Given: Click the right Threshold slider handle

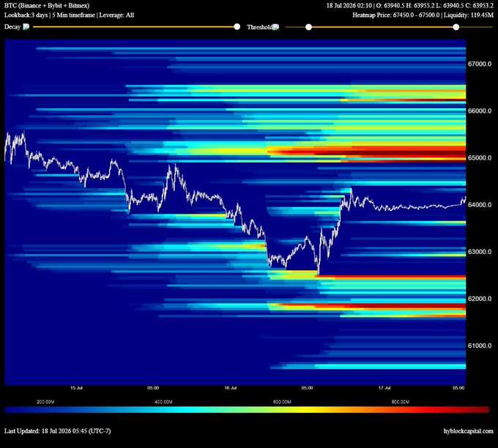Looking at the screenshot, I should tap(456, 27).
